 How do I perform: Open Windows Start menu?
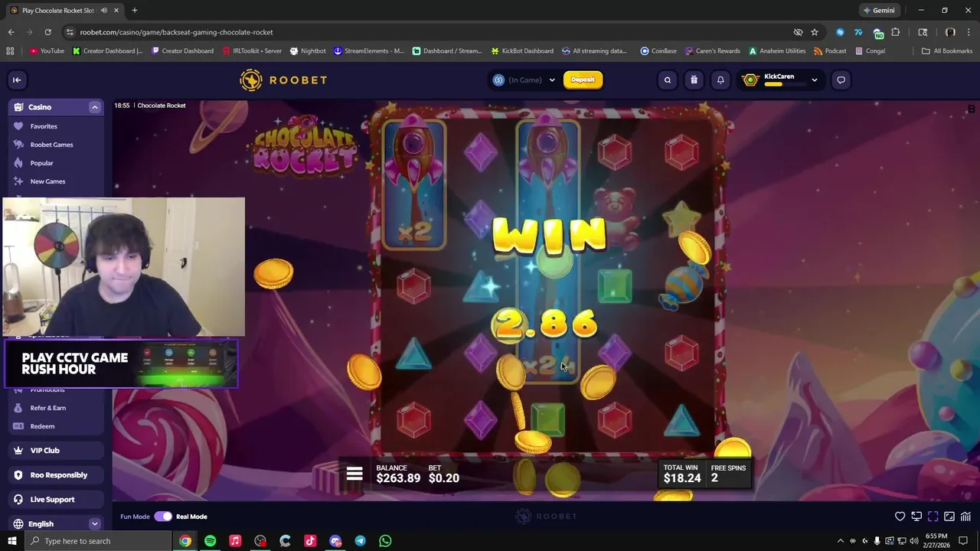11,541
